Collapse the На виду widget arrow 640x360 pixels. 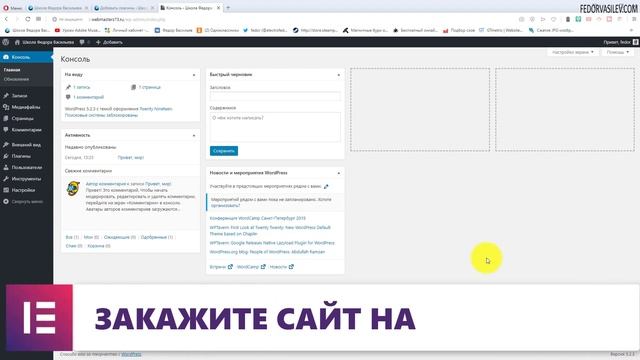pos(194,75)
